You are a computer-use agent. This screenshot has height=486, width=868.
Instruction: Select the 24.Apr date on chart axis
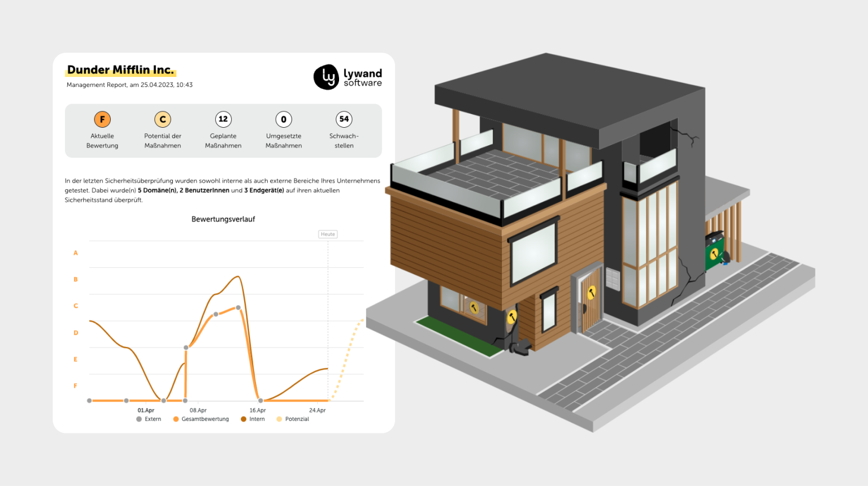pos(317,410)
